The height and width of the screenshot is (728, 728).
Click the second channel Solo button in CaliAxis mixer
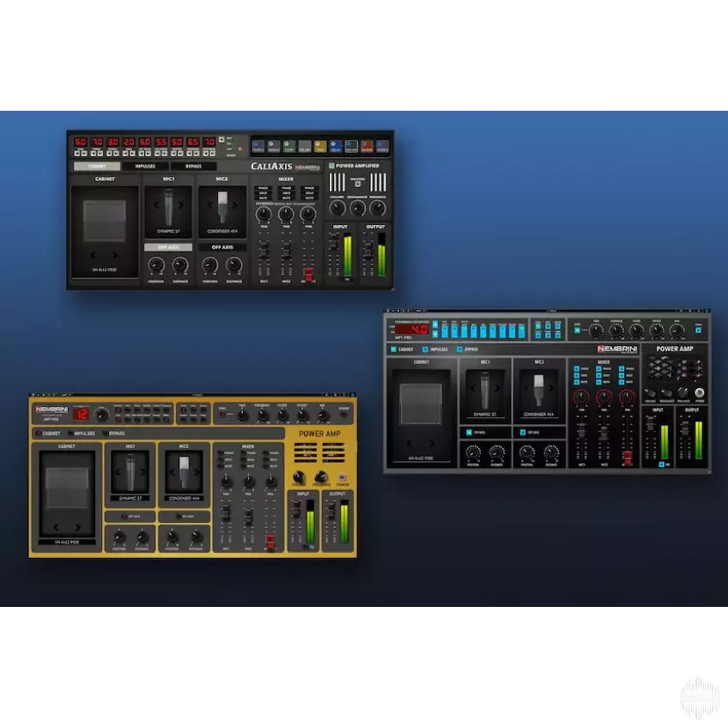coord(287,192)
